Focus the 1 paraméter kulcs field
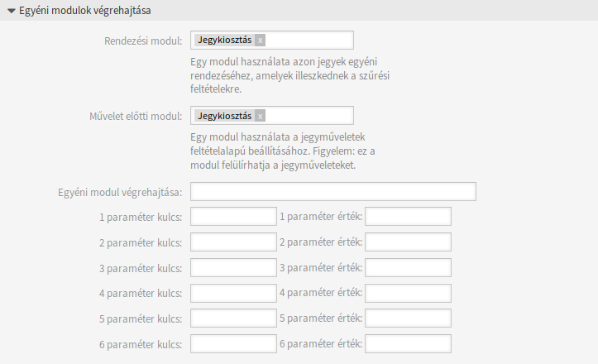The width and height of the screenshot is (598, 364). click(233, 217)
